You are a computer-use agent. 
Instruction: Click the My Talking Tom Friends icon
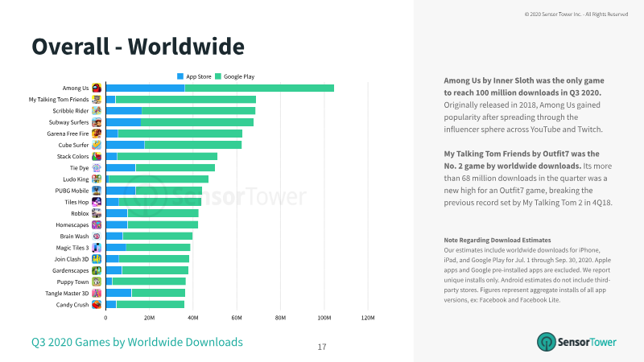(97, 99)
